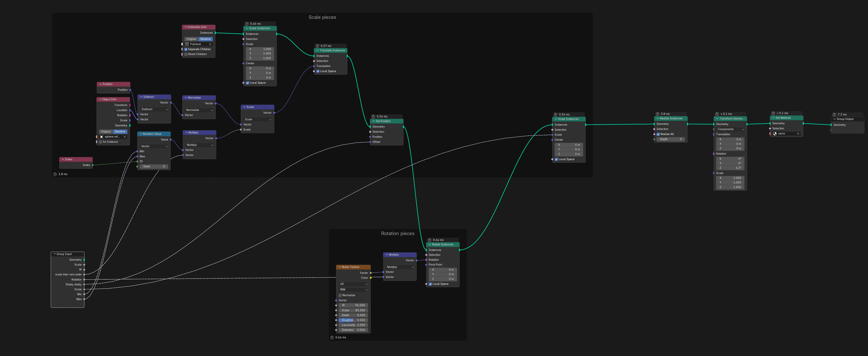Screen dimensions: 868x356
Task: Open the 4D dimensions dropdown in Noise Texture
Action: tap(353, 284)
